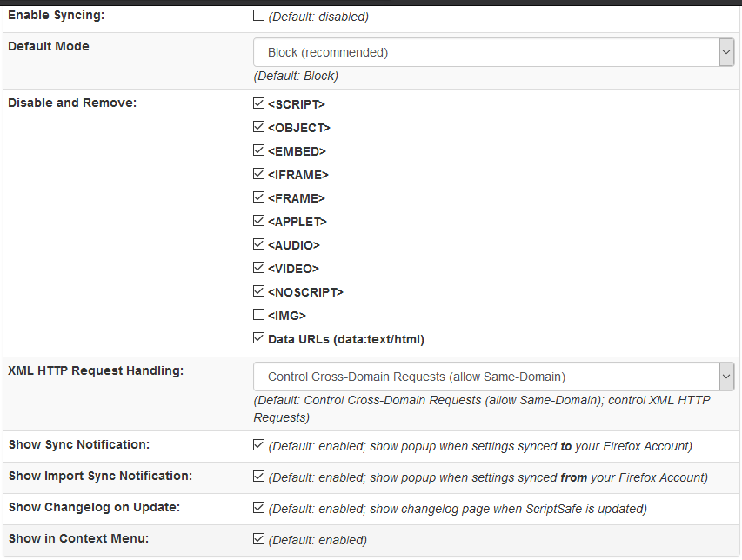742x560 pixels.
Task: Toggle the <EMBED> checkbox
Action: (x=258, y=150)
